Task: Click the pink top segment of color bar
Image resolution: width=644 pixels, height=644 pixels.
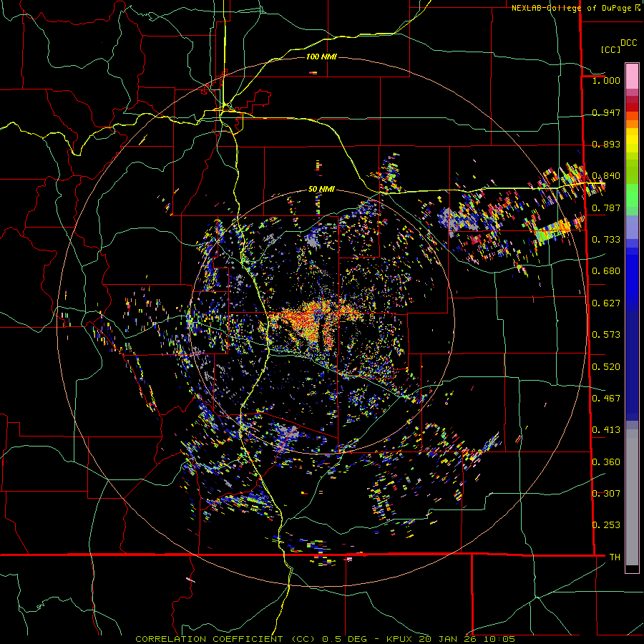Action: [632, 76]
